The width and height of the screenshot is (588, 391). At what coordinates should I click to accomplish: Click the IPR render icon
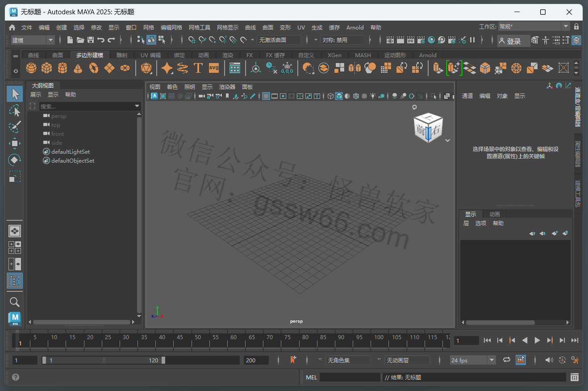(x=410, y=40)
